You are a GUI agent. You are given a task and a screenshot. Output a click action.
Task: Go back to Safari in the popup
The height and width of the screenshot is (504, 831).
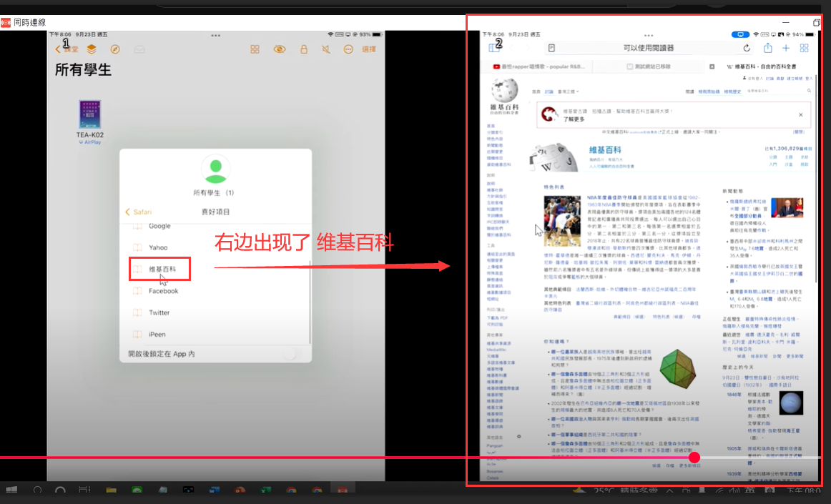coord(139,212)
